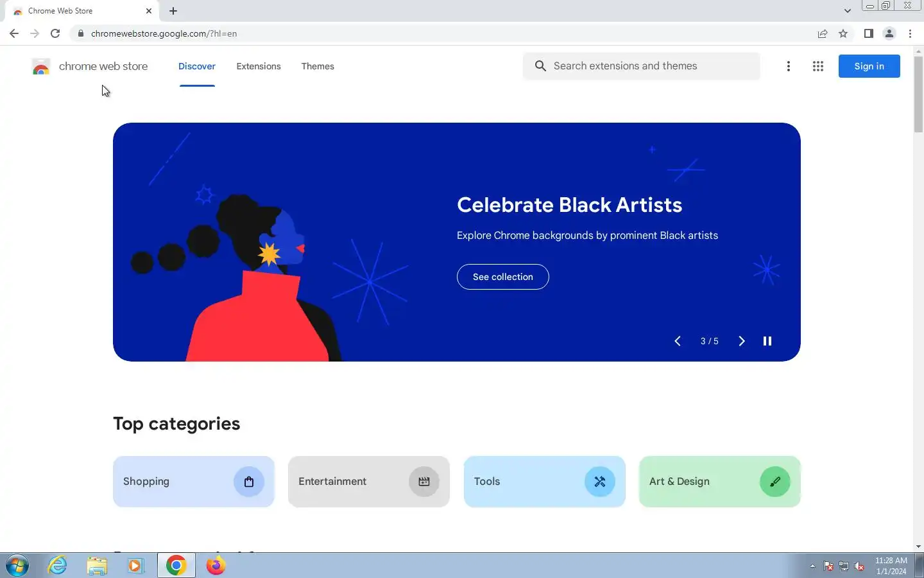The width and height of the screenshot is (924, 578).
Task: Click the network tray icon
Action: [x=844, y=566]
